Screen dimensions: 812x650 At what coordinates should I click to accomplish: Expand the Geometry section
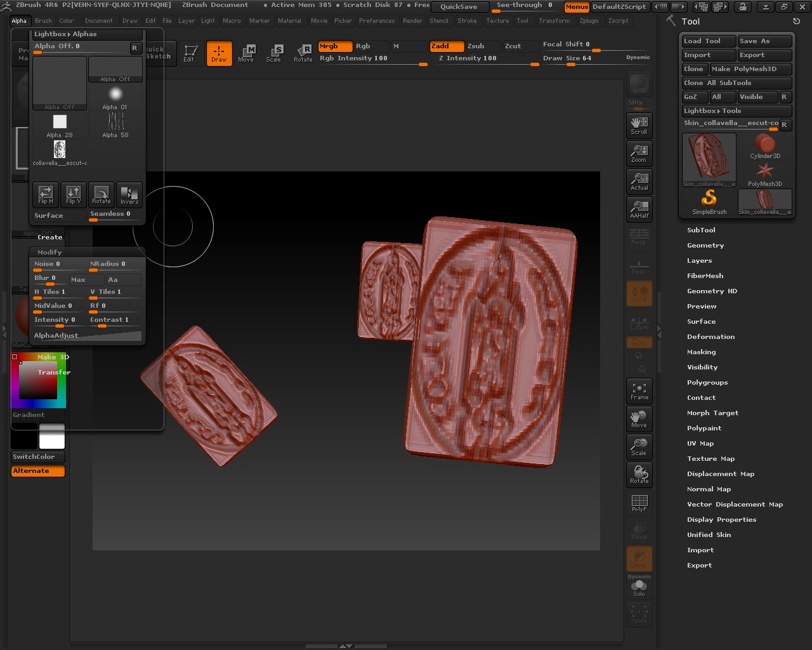(x=705, y=245)
